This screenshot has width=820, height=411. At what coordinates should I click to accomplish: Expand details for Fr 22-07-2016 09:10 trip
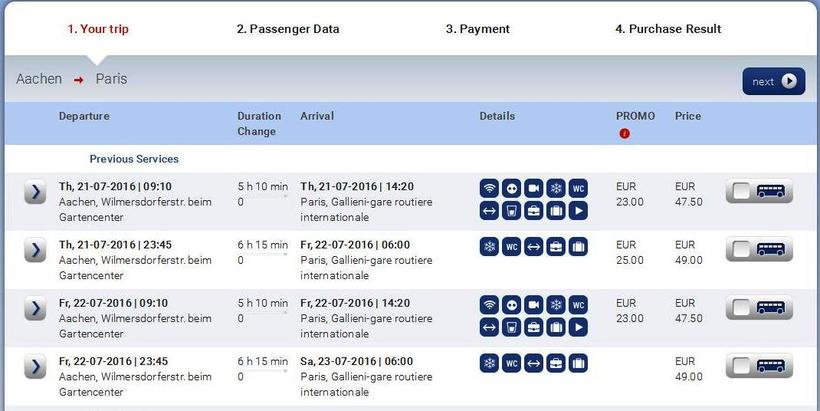click(35, 308)
